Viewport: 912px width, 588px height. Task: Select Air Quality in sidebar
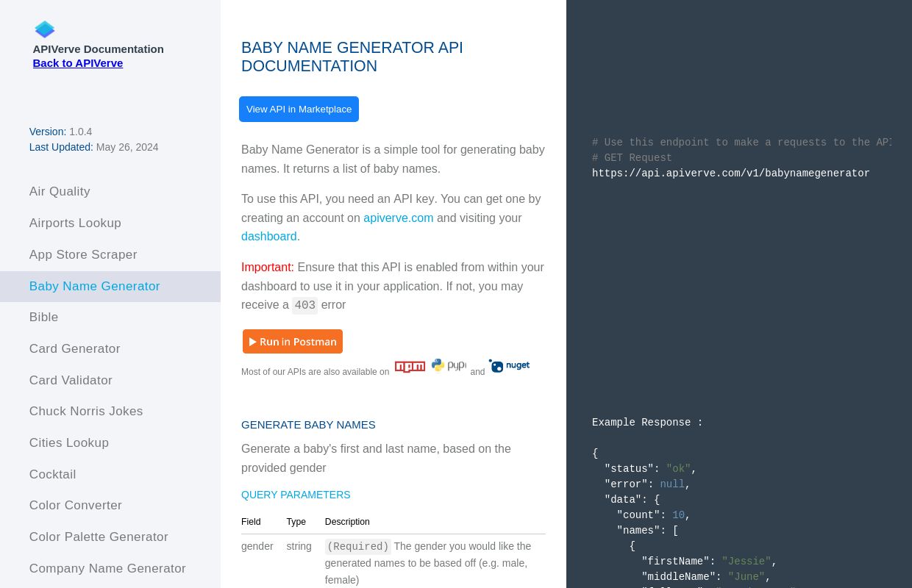click(x=110, y=192)
